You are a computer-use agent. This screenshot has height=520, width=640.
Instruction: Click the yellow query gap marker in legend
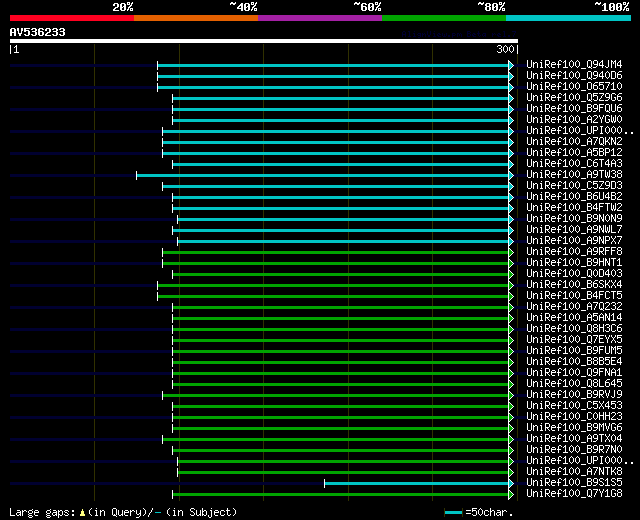point(82,513)
